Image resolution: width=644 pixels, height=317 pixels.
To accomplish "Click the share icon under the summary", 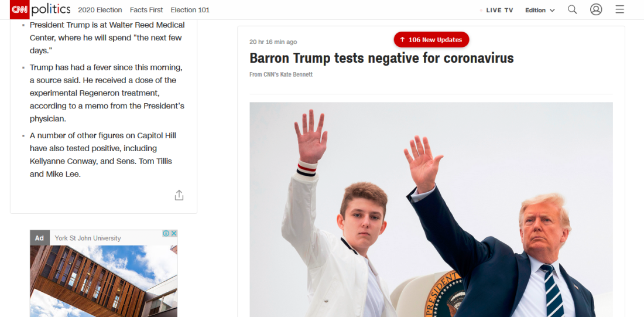I will [179, 195].
